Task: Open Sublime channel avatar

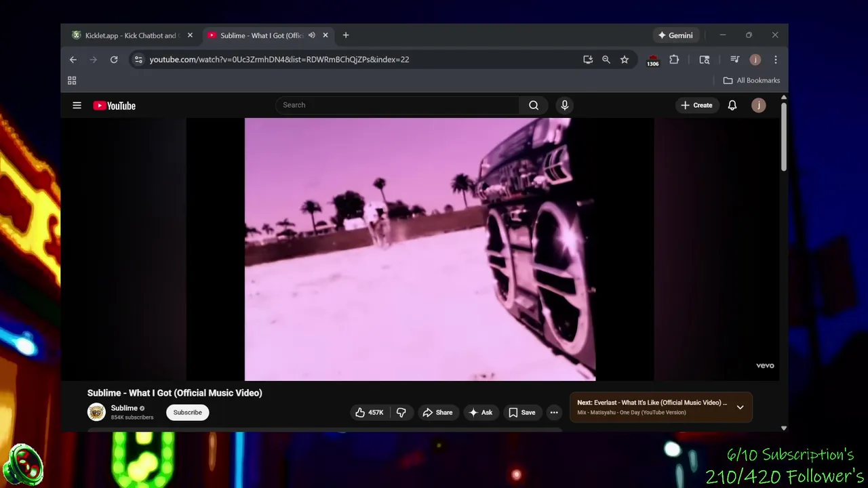Action: tap(96, 412)
